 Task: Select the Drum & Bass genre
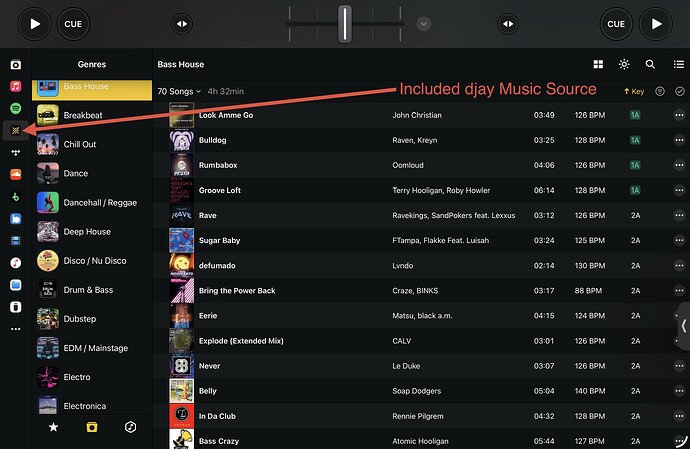(x=92, y=290)
